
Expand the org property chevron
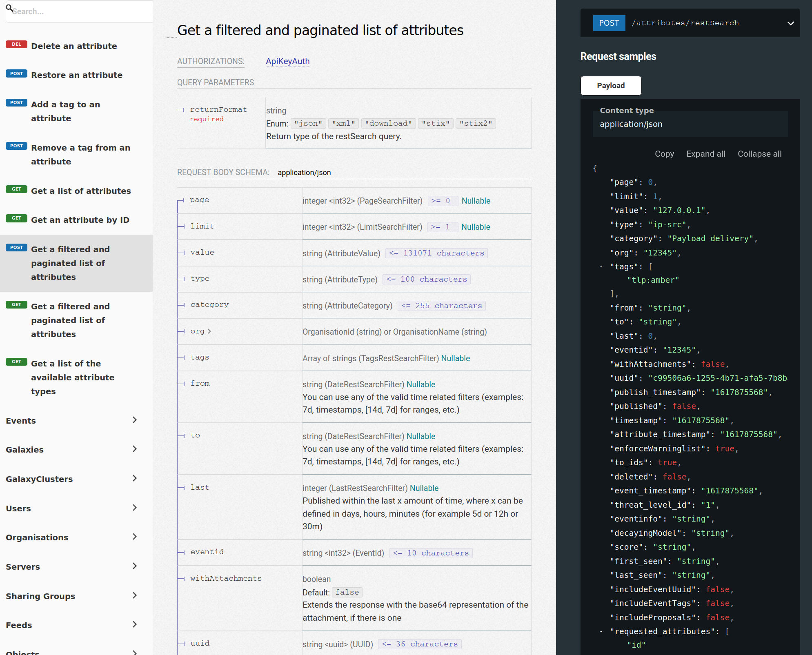pos(209,331)
